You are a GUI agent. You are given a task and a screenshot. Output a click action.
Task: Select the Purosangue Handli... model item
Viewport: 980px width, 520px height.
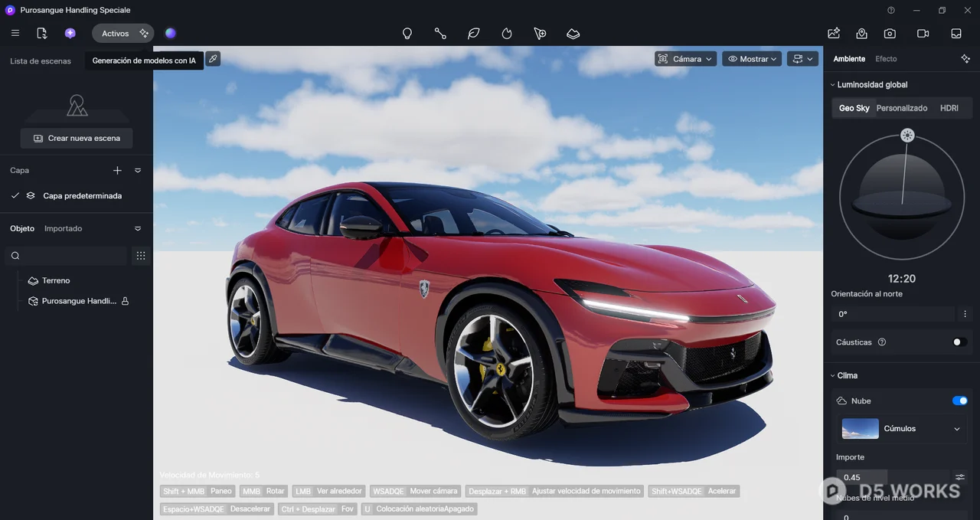tap(79, 301)
